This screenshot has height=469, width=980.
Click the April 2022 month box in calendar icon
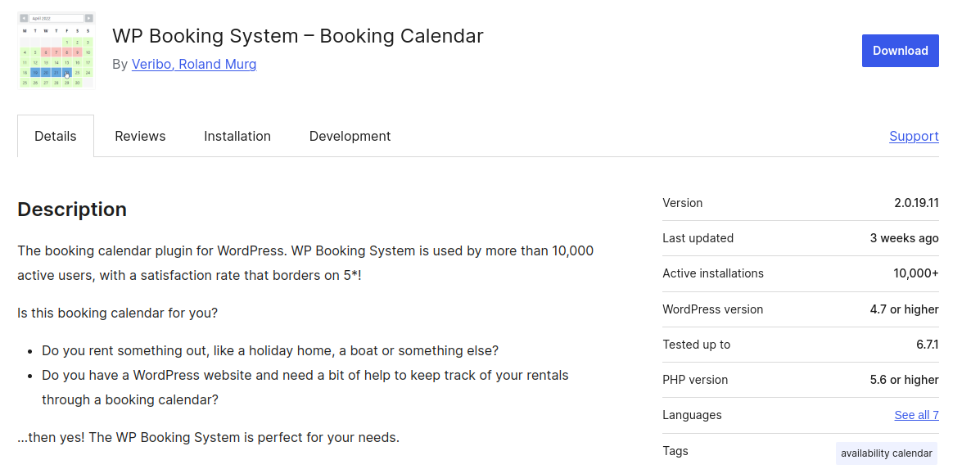56,18
